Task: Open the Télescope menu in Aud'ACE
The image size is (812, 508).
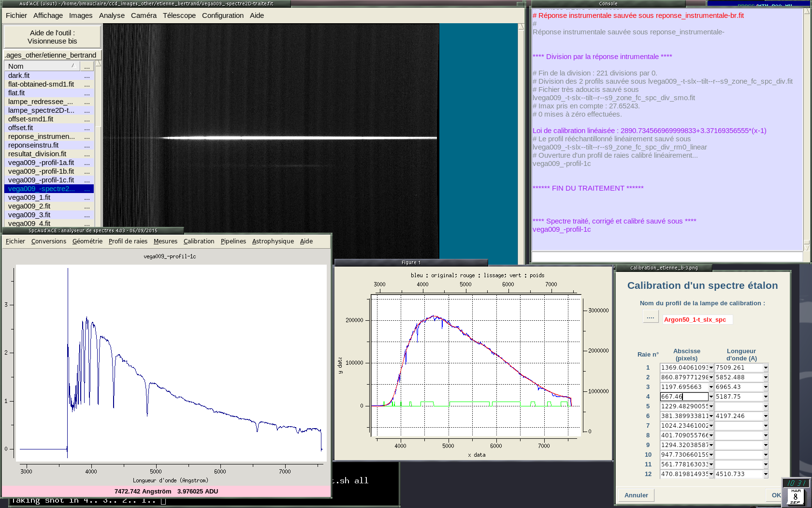Action: [x=179, y=15]
